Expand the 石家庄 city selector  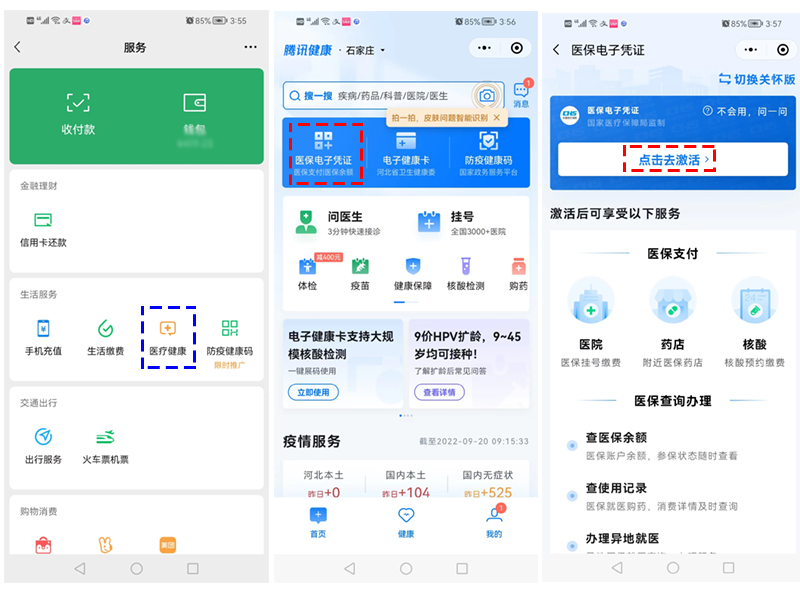pos(365,51)
